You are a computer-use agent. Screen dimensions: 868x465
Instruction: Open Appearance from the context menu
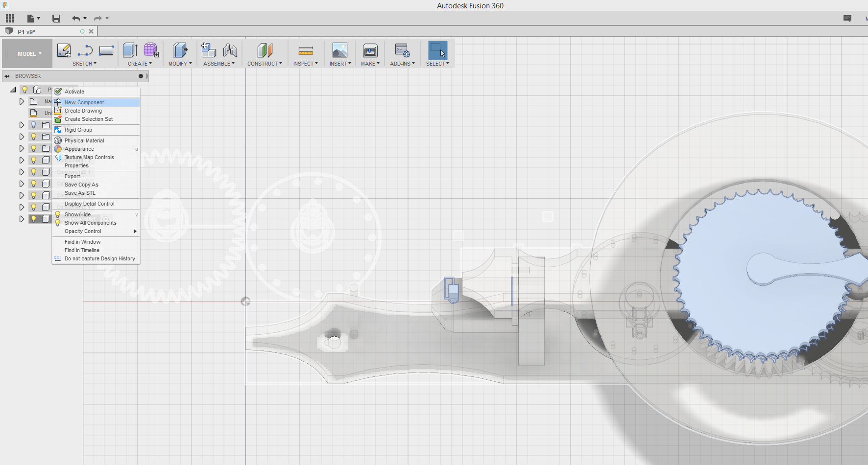coord(96,149)
